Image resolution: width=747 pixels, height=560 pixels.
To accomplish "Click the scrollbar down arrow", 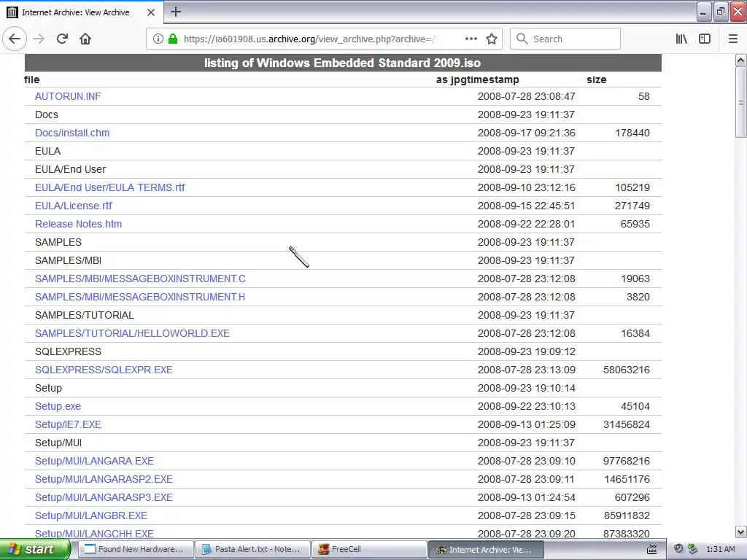I will pyautogui.click(x=741, y=532).
